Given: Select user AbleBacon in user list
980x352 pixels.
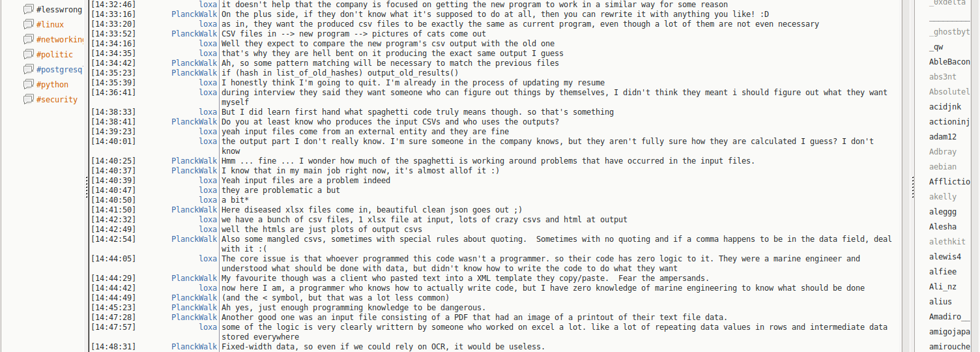Looking at the screenshot, I should tap(949, 62).
